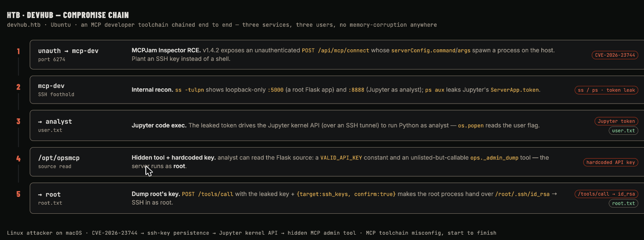Click the 'hardcoded API key' tag
Image resolution: width=644 pixels, height=240 pixels.
[611, 162]
